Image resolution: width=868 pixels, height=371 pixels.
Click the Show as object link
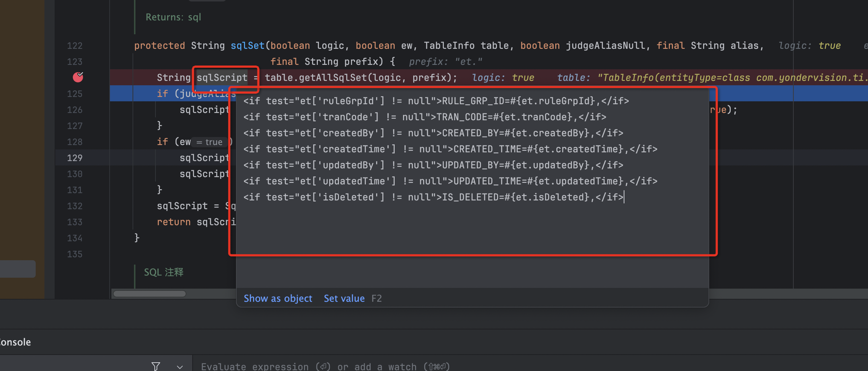[x=278, y=298]
